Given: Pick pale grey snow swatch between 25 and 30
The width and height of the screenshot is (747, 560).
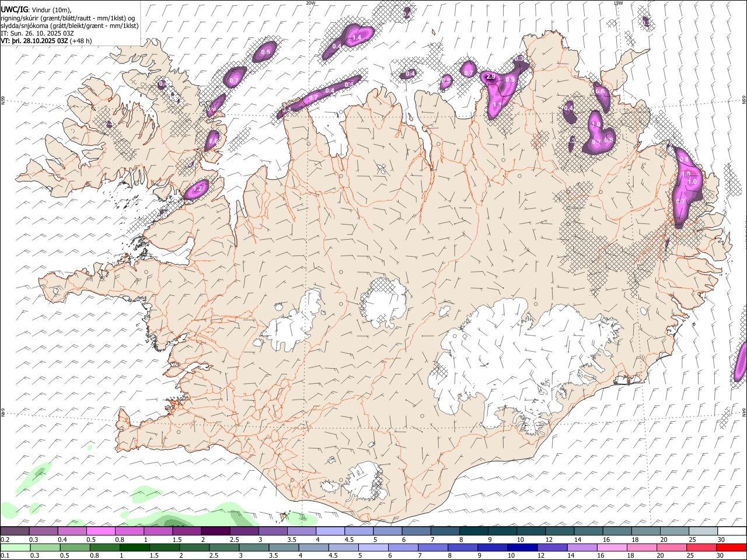Looking at the screenshot, I should point(703,531).
